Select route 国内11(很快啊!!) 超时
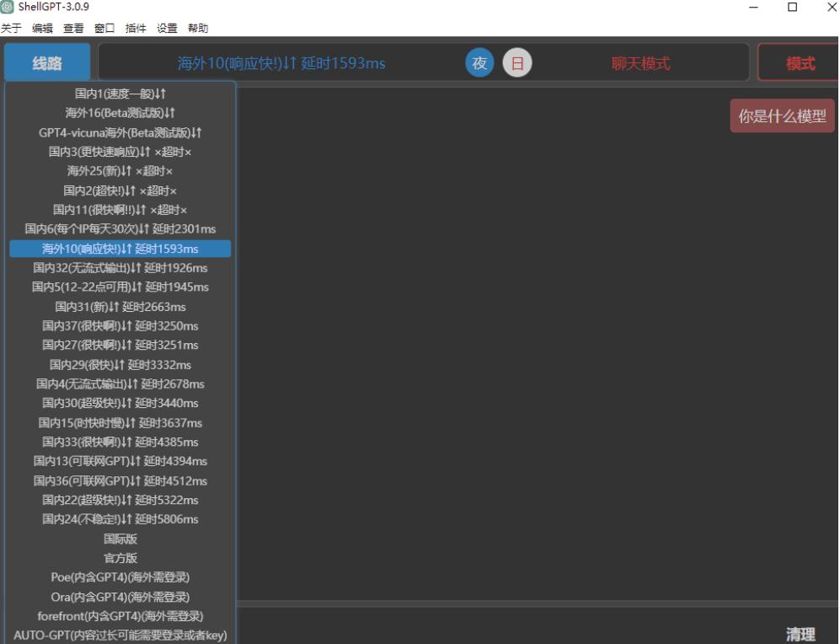The image size is (840, 644). point(120,210)
